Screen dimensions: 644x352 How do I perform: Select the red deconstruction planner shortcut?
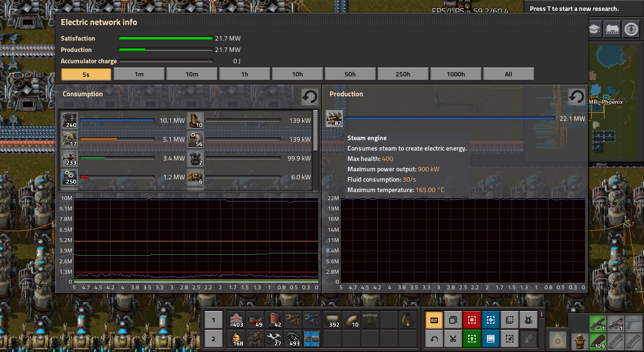tap(471, 319)
